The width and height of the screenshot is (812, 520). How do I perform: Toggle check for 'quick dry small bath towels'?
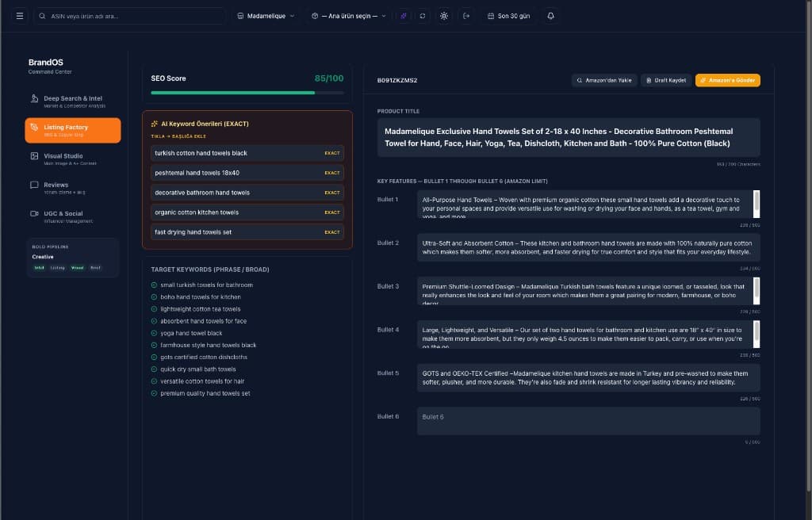point(154,369)
